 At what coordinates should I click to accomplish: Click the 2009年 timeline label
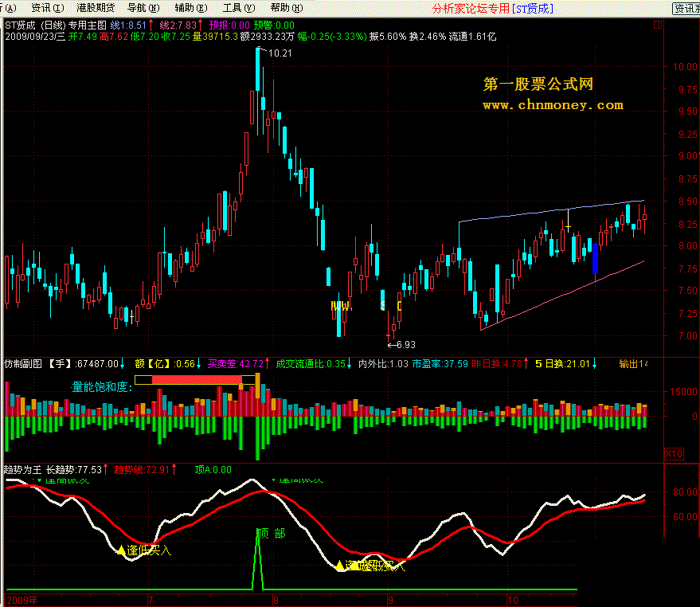22,600
